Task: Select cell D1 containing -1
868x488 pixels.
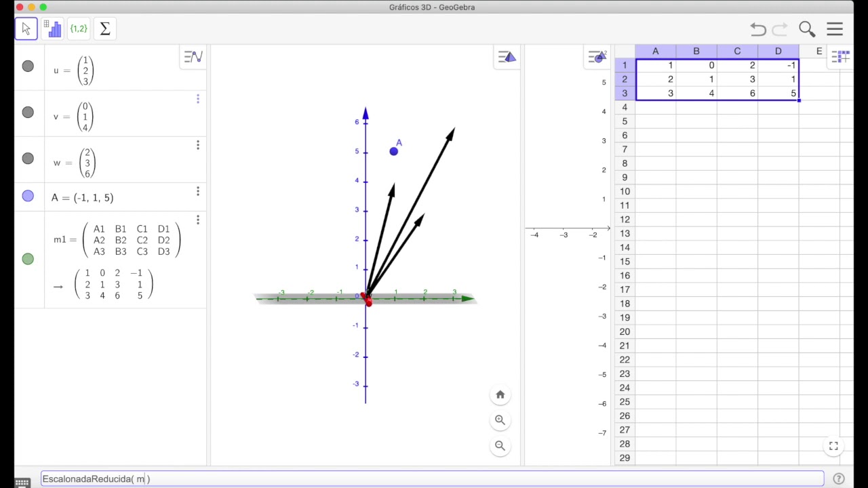Action: click(778, 65)
